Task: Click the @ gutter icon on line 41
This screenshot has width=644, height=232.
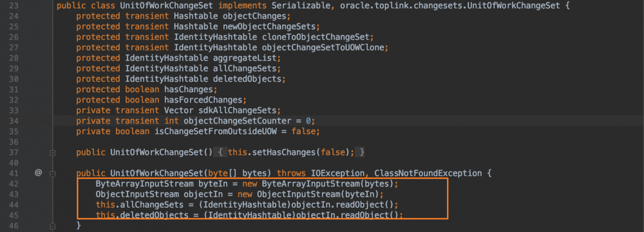Action: [x=38, y=173]
